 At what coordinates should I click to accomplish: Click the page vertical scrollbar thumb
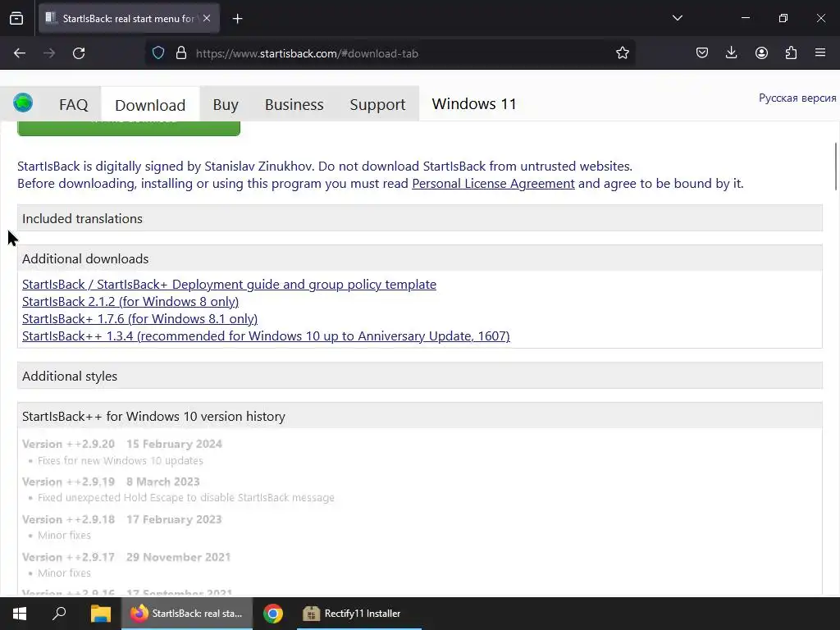(x=834, y=166)
